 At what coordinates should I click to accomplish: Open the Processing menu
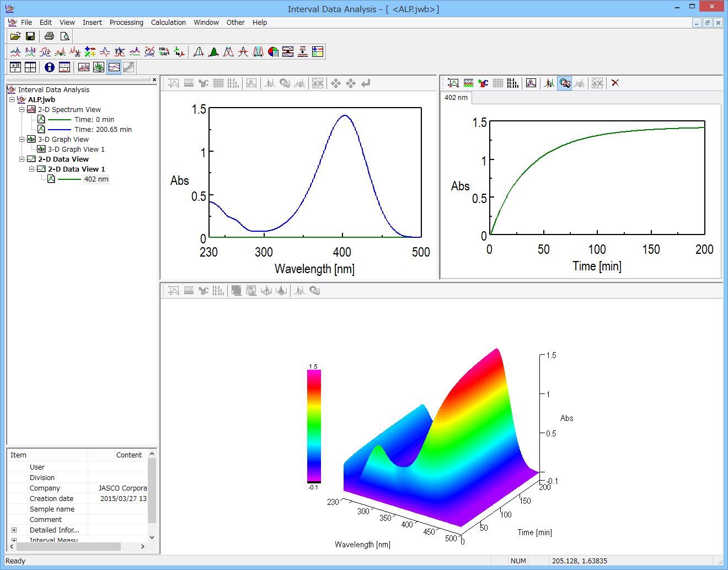tap(126, 23)
